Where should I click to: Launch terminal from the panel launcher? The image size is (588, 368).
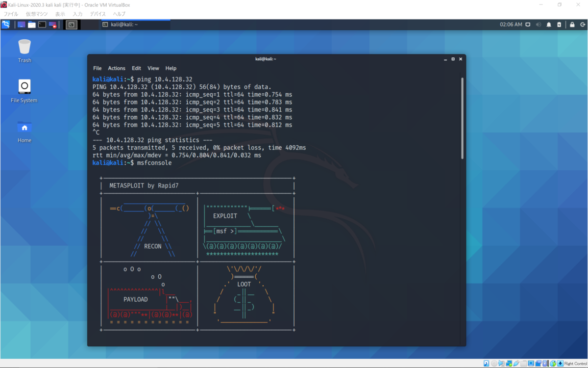[42, 25]
